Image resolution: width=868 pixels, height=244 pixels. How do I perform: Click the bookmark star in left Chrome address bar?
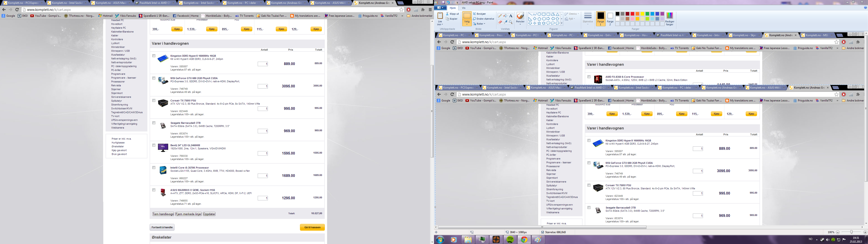coord(401,10)
